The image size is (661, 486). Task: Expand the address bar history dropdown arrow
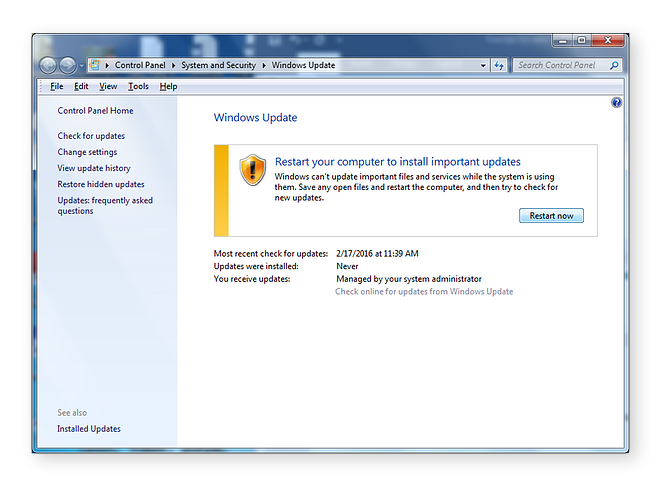481,65
